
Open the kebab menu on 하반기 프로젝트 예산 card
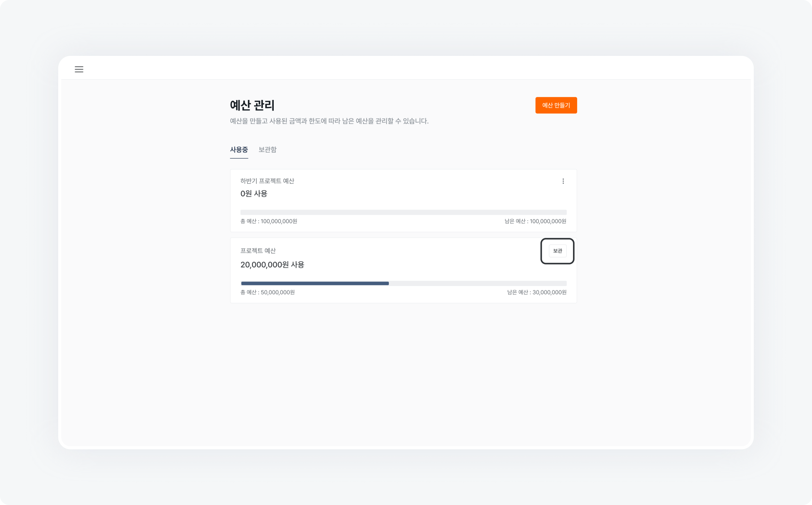click(x=563, y=181)
